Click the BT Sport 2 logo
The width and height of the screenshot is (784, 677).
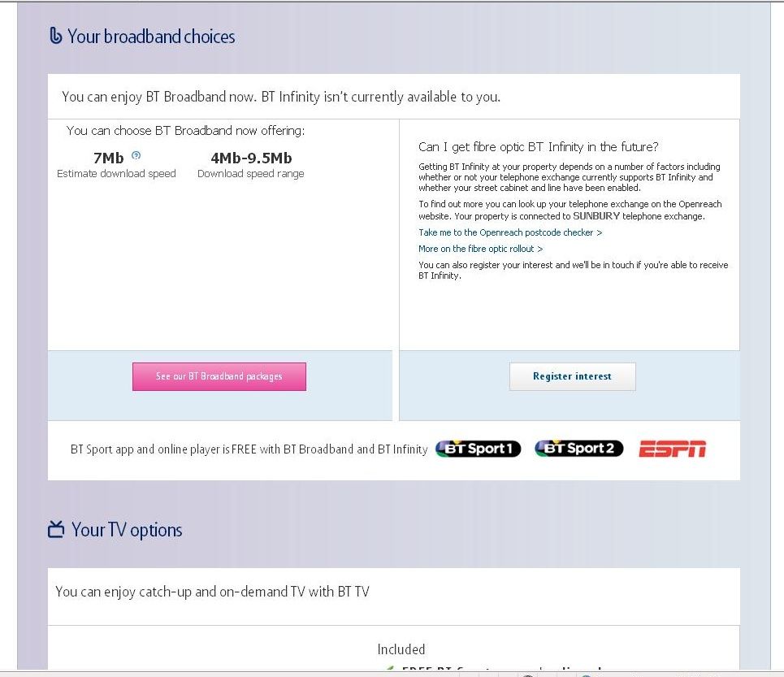[x=579, y=449]
